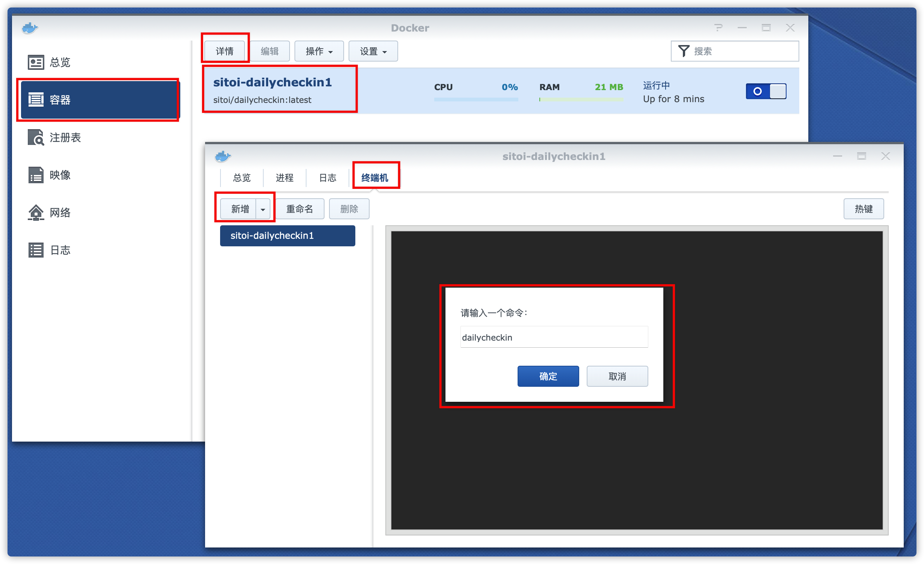The width and height of the screenshot is (924, 564).
Task: Click the 运行中 running status text
Action: click(656, 86)
